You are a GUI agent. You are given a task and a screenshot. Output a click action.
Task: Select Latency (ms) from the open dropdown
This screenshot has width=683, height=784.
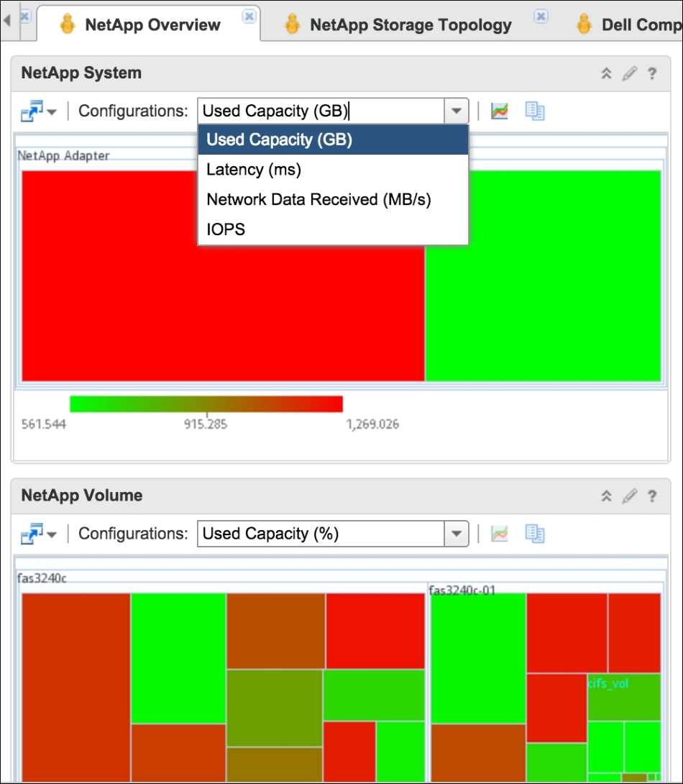click(x=252, y=170)
